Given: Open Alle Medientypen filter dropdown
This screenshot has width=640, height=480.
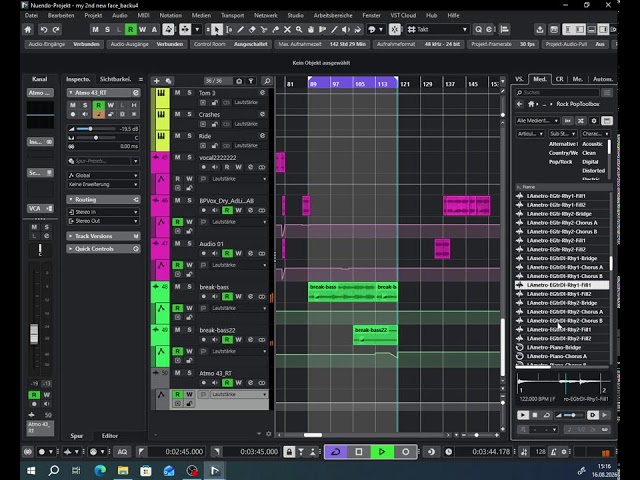Looking at the screenshot, I should pyautogui.click(x=538, y=121).
